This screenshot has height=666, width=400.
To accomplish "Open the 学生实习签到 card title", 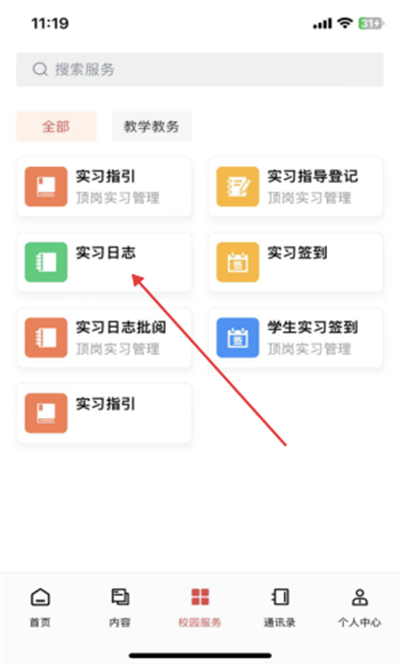I will click(313, 327).
